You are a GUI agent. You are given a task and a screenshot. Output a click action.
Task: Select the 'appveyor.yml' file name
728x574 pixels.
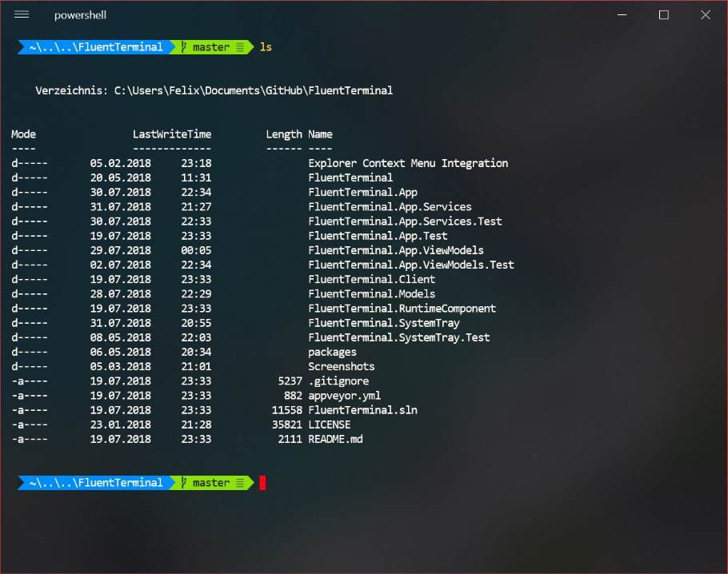point(344,396)
